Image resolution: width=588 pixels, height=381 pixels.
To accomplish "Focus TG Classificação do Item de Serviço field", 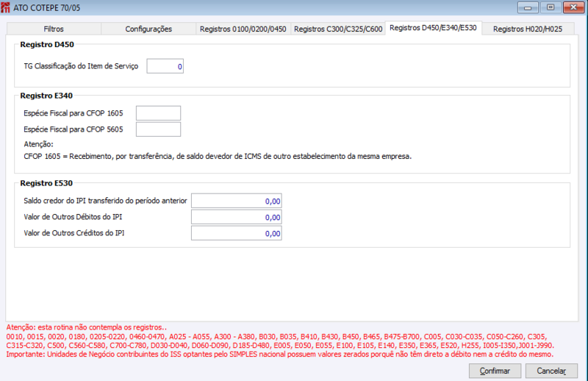I will 165,66.
